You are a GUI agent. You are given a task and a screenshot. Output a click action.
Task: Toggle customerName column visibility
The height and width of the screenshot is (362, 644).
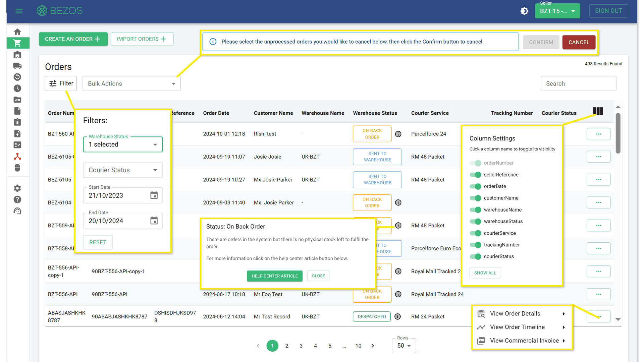[475, 198]
